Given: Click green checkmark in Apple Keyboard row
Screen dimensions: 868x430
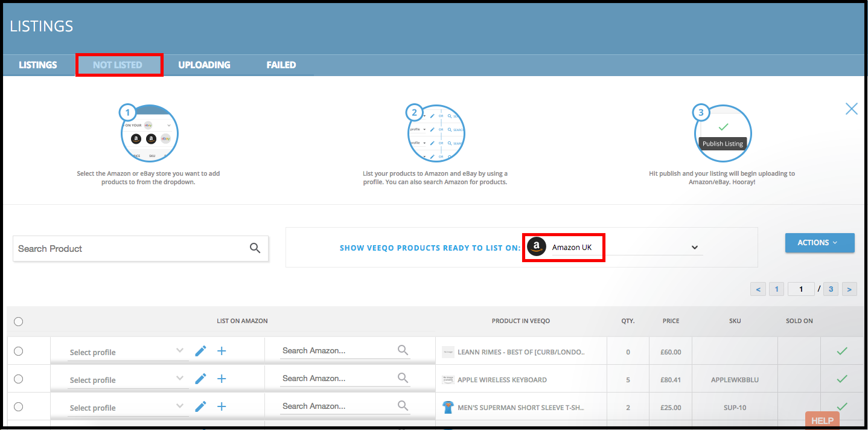Looking at the screenshot, I should pos(841,379).
